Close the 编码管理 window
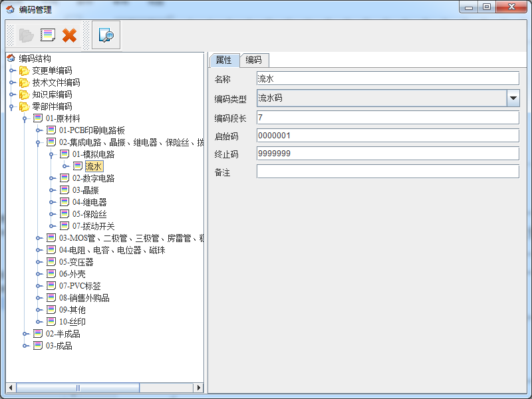The height and width of the screenshot is (399, 532). tap(511, 7)
